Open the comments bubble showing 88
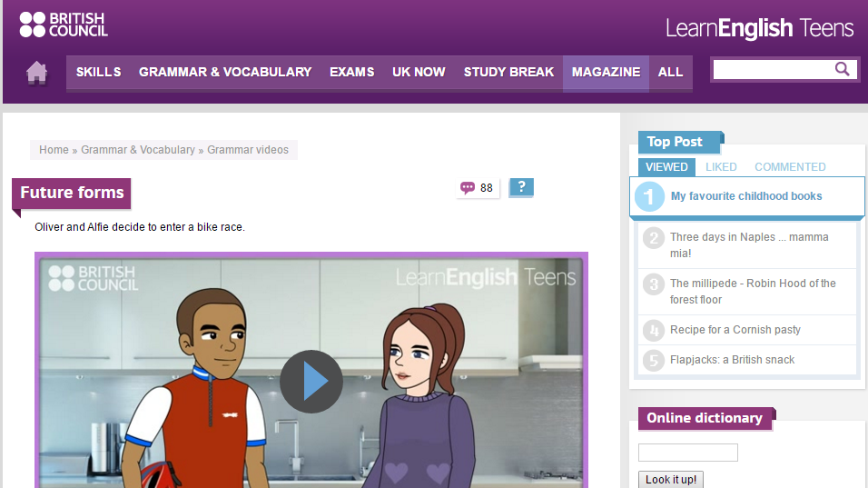This screenshot has height=488, width=868. coord(478,188)
